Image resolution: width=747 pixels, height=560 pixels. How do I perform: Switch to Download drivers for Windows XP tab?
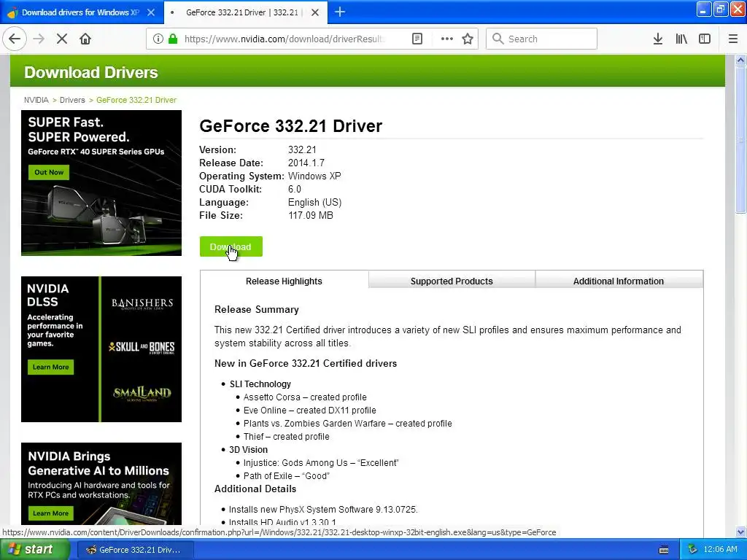pos(81,12)
